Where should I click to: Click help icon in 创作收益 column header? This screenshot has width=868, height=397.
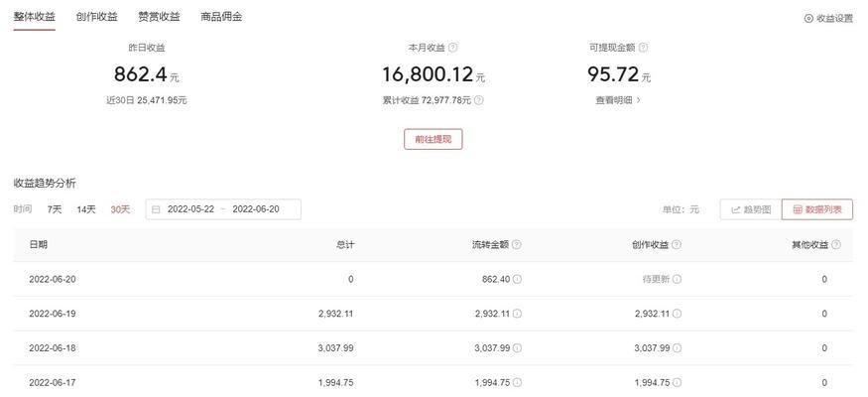pyautogui.click(x=677, y=245)
